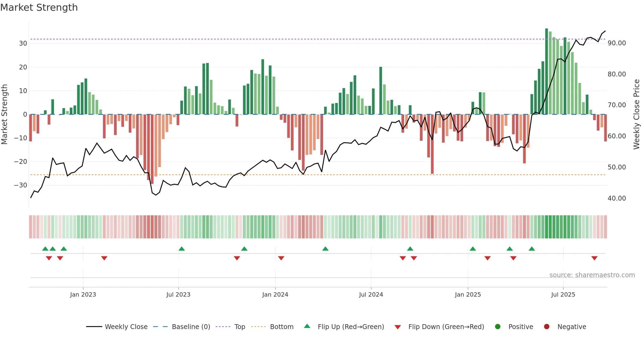
Task: Click the last flip-down marker after Jul 2025
Action: click(x=594, y=258)
